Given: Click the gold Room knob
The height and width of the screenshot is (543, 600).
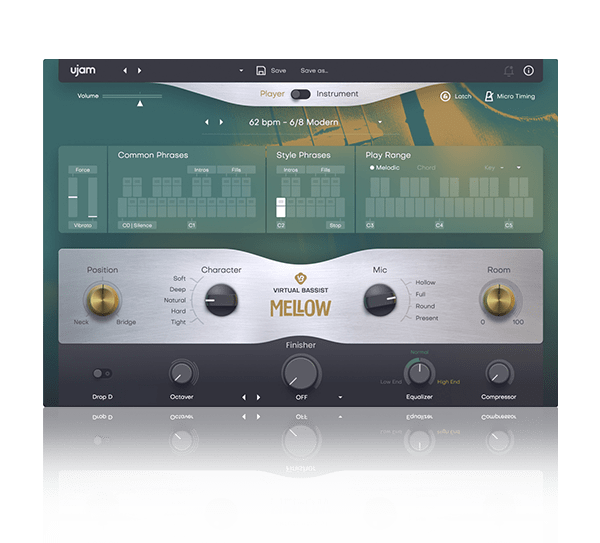Looking at the screenshot, I should 499,300.
